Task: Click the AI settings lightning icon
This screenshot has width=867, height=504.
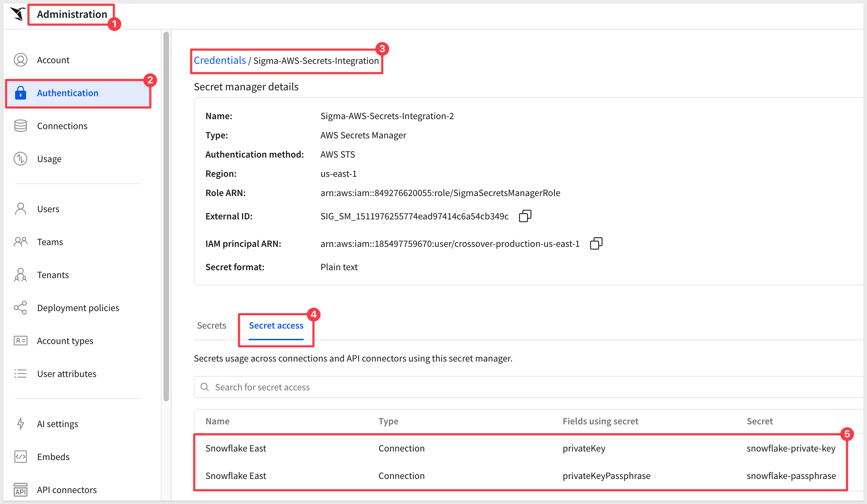Action: tap(21, 424)
